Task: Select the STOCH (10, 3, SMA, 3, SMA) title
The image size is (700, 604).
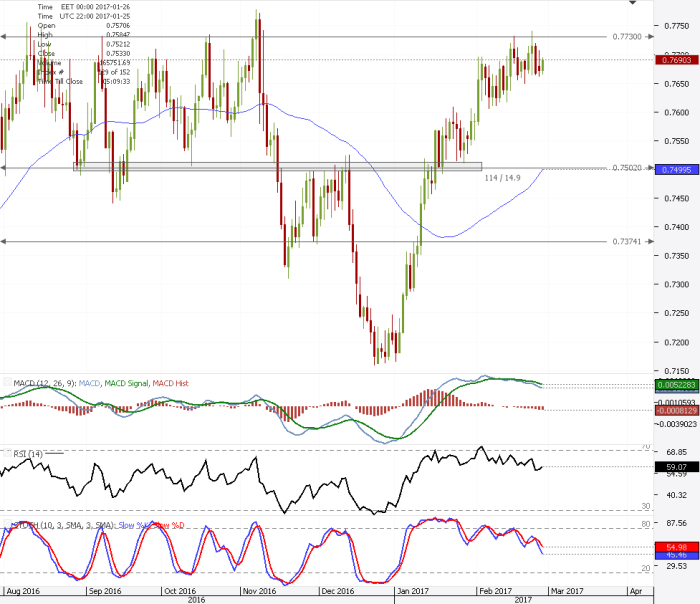Action: [64, 525]
